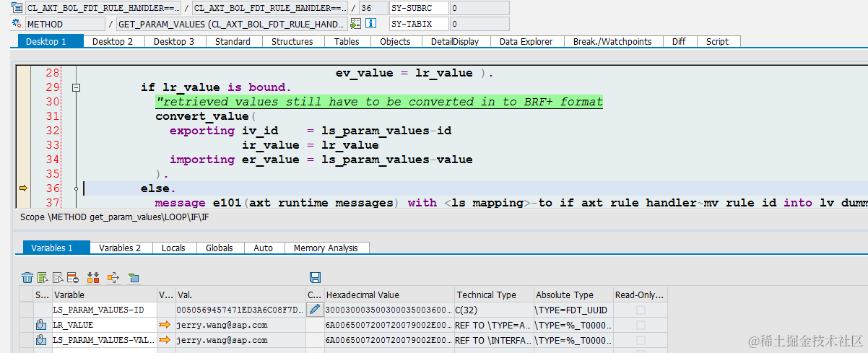
Task: Click the clipboard icon beside LS_PARAM_VALUES-VAL
Action: click(41, 339)
